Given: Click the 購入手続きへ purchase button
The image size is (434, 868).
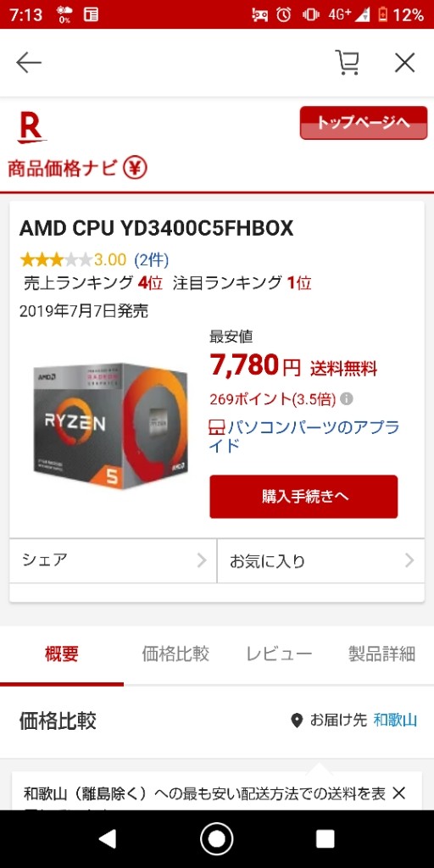Looking at the screenshot, I should click(303, 497).
